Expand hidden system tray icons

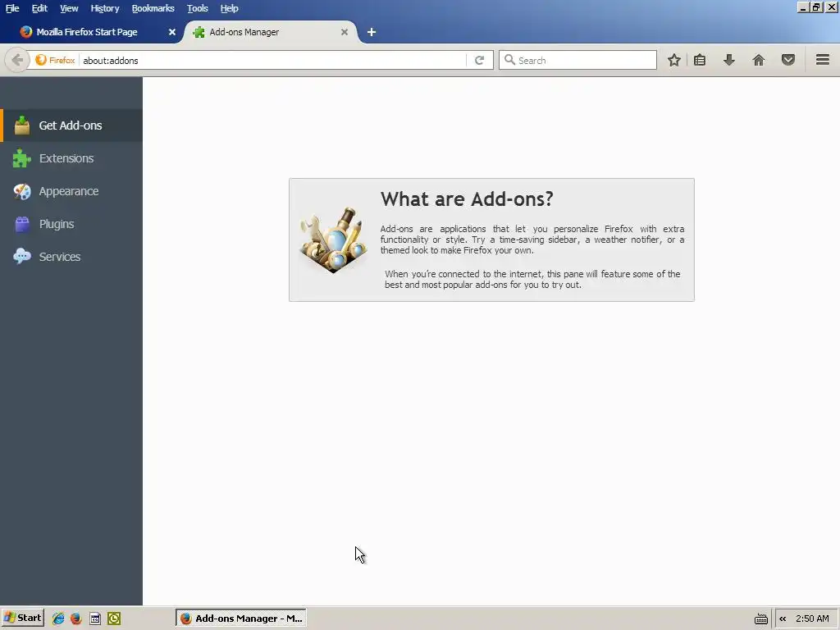[783, 619]
